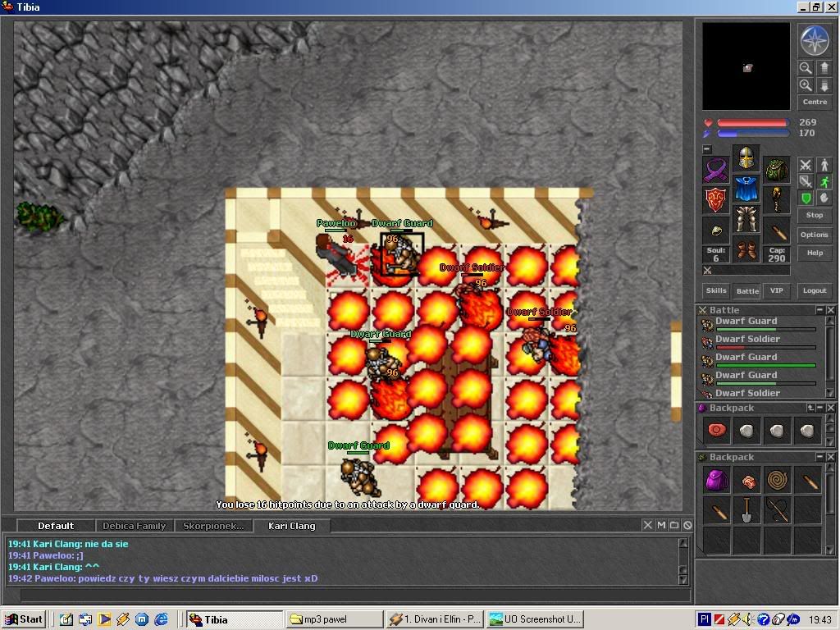
Task: Select the purple scarf amulet slot
Action: [715, 169]
